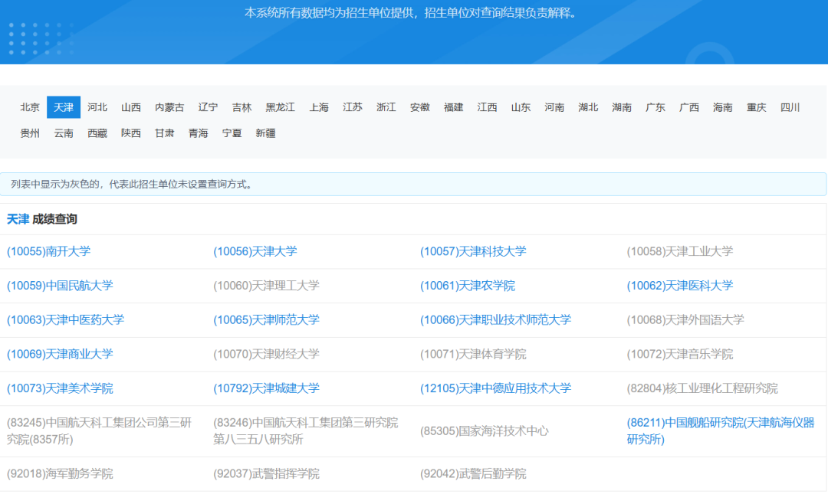The height and width of the screenshot is (504, 828).
Task: Open the (10056)天津大学 link
Action: [255, 251]
